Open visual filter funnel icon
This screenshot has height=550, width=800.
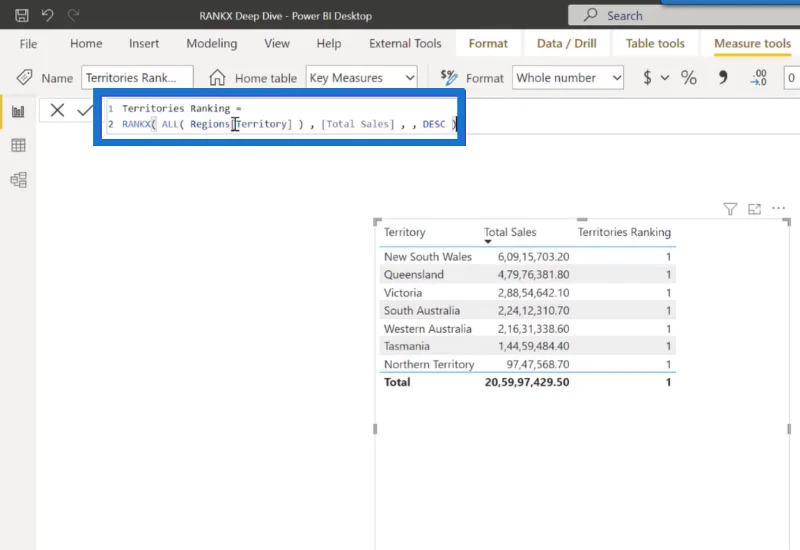730,209
